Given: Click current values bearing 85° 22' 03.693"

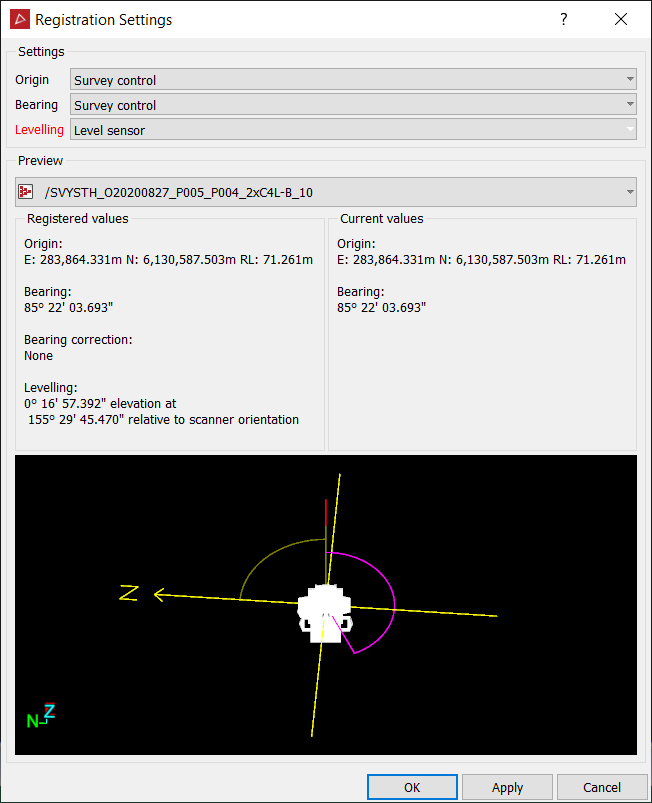Looking at the screenshot, I should pyautogui.click(x=382, y=307).
